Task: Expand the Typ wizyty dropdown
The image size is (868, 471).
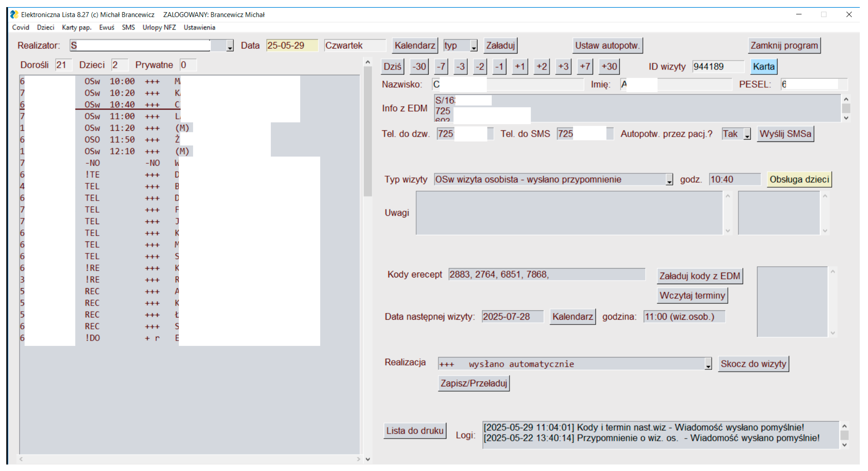Action: (669, 179)
